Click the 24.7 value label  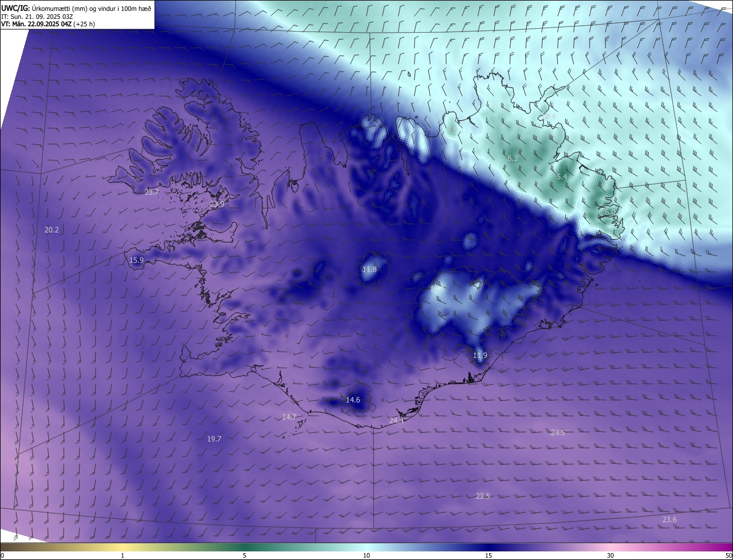[289, 417]
